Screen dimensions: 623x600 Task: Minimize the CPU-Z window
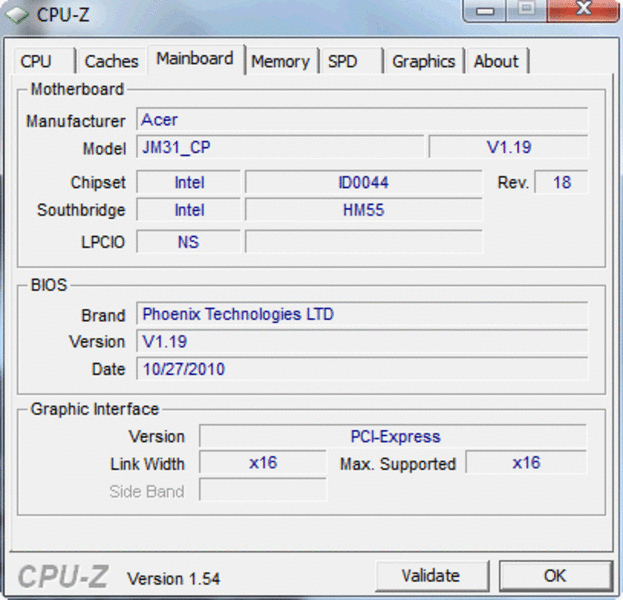click(x=485, y=11)
